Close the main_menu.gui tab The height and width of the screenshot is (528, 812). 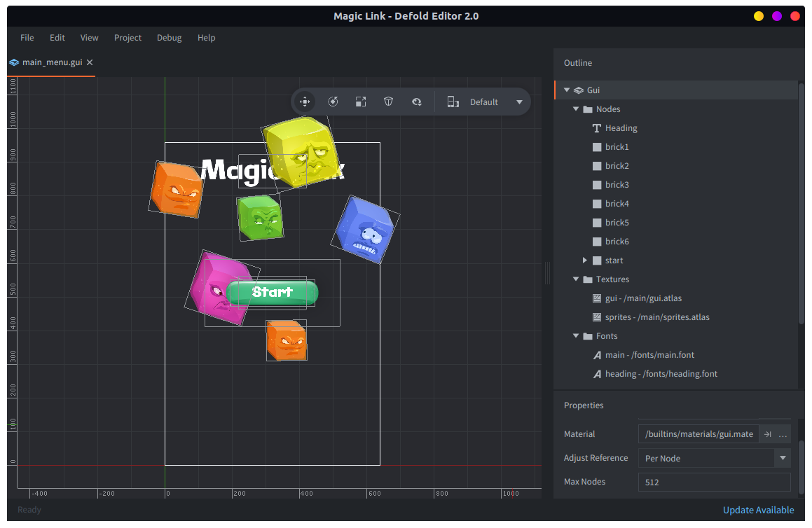(x=90, y=62)
